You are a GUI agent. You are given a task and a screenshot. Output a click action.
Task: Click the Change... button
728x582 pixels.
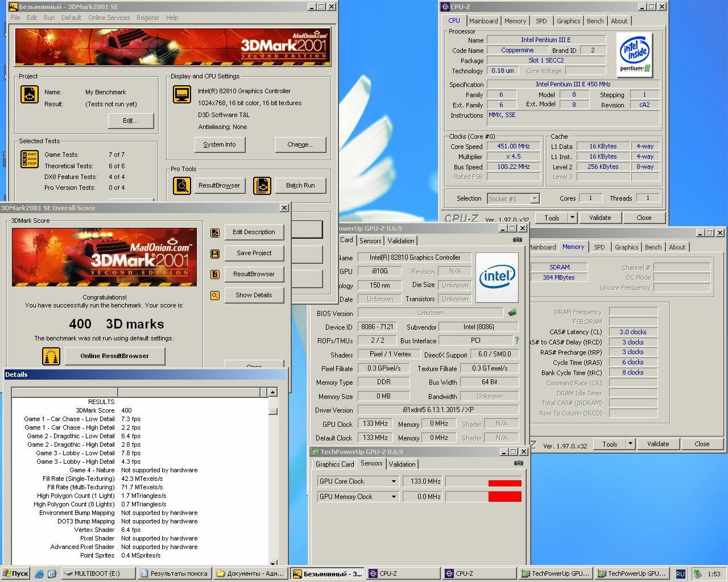click(300, 145)
